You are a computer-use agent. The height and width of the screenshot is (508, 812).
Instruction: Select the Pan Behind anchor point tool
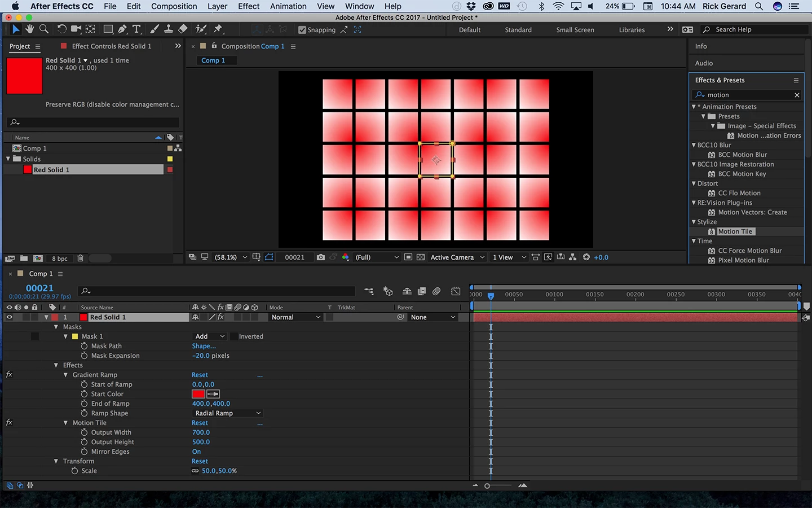pyautogui.click(x=90, y=29)
